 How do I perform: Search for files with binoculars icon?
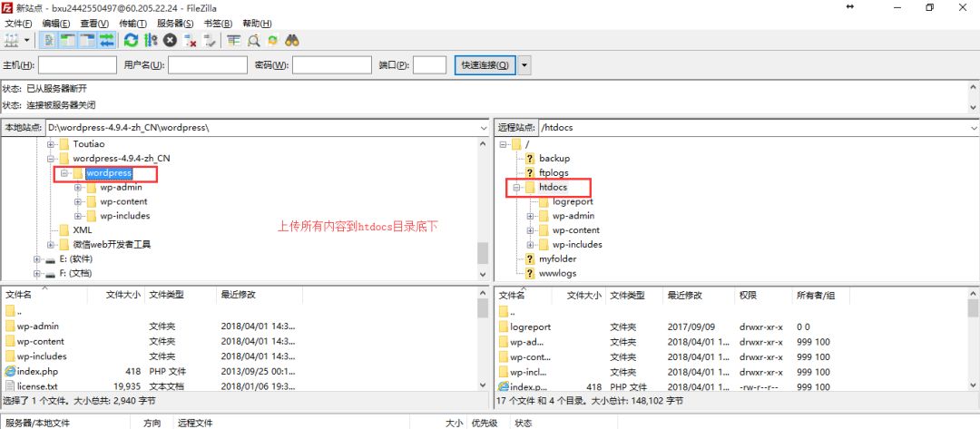pos(292,41)
